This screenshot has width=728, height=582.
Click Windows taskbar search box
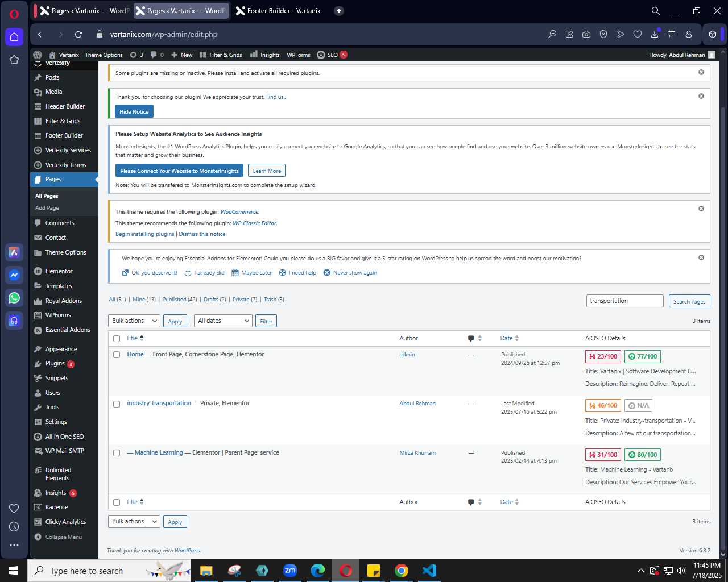[109, 571]
